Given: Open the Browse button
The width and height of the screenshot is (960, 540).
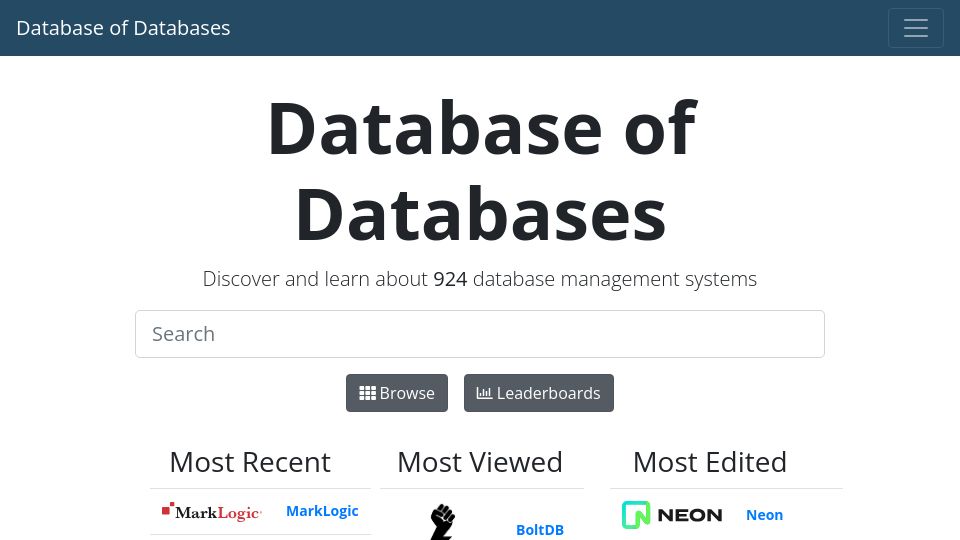Looking at the screenshot, I should click(397, 393).
